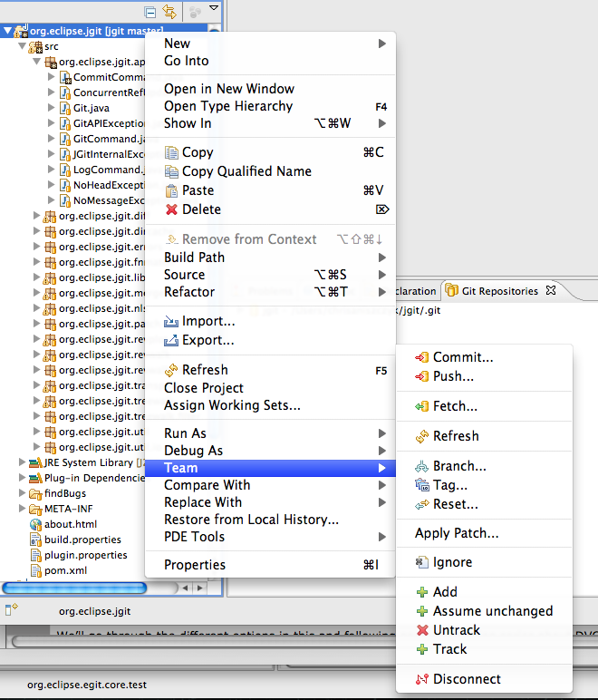Click the Tag icon in Team submenu
The height and width of the screenshot is (700, 598).
tap(422, 485)
